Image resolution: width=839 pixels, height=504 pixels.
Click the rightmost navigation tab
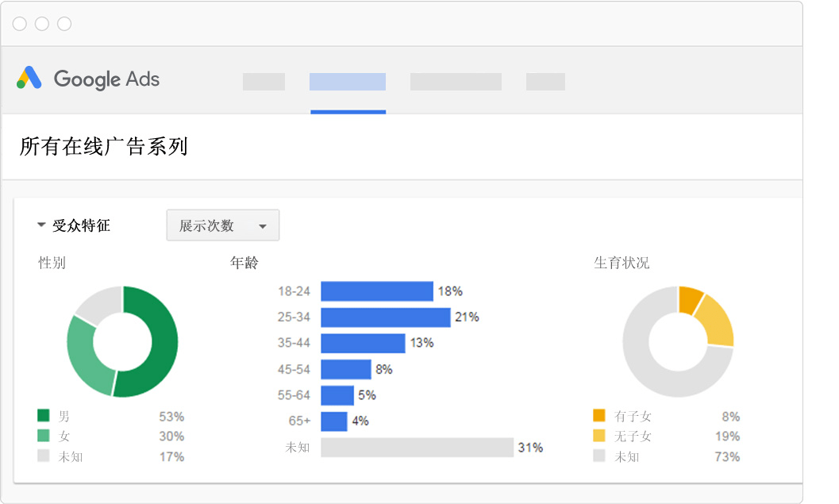click(x=545, y=81)
